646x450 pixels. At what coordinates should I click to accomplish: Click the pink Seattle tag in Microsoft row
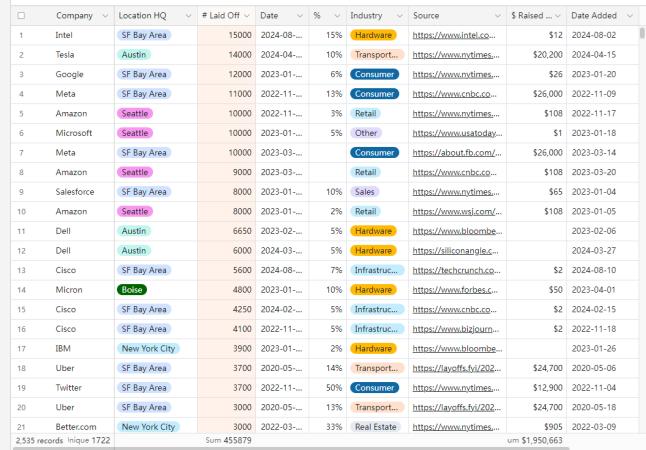[x=134, y=133]
